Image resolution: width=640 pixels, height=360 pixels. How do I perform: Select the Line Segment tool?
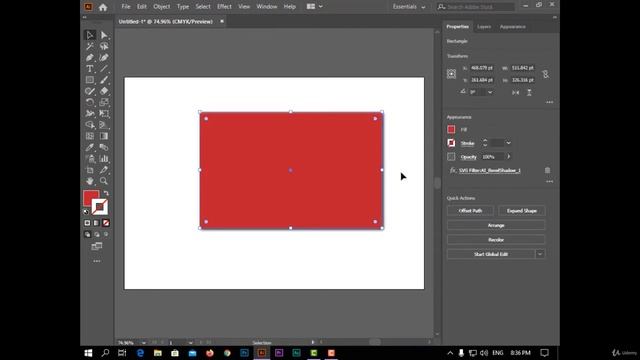104,69
